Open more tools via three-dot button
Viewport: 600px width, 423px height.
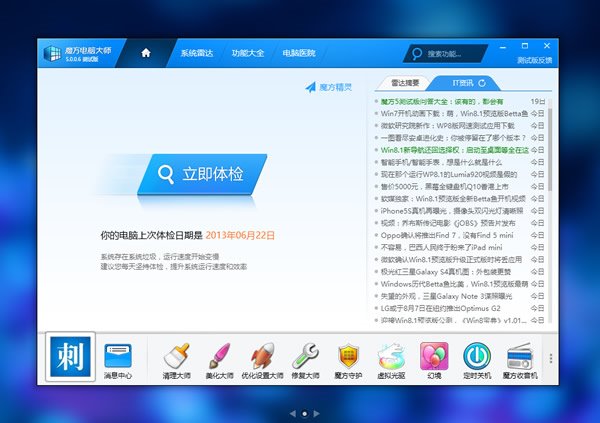551,358
